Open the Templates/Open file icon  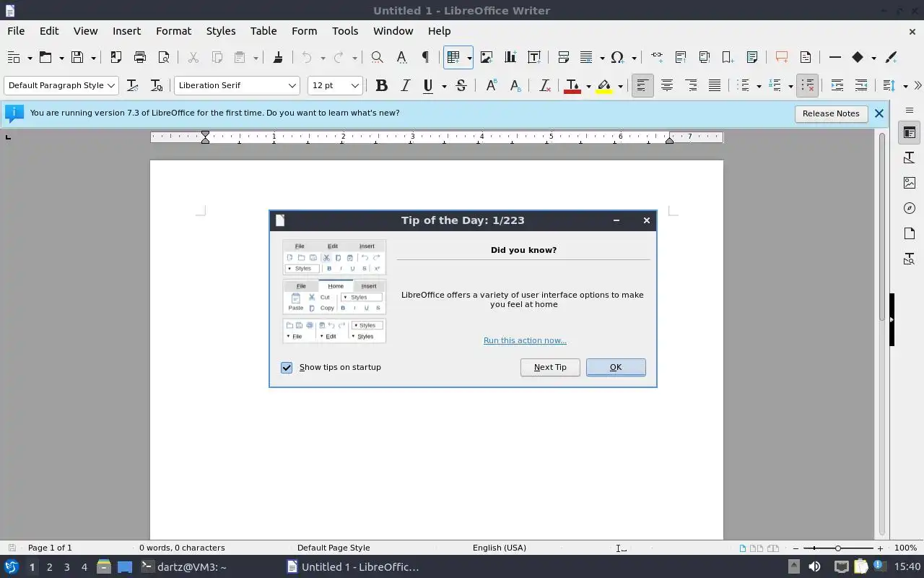click(45, 58)
